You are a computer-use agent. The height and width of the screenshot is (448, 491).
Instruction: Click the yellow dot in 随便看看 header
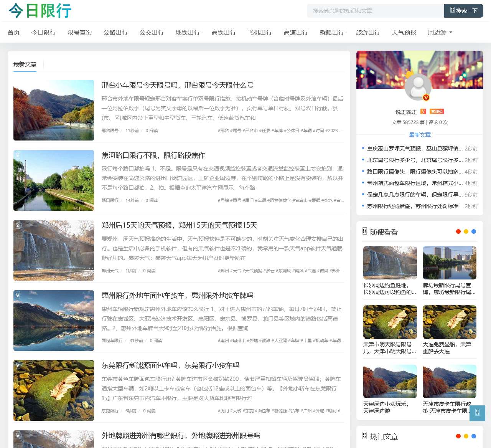(x=466, y=231)
